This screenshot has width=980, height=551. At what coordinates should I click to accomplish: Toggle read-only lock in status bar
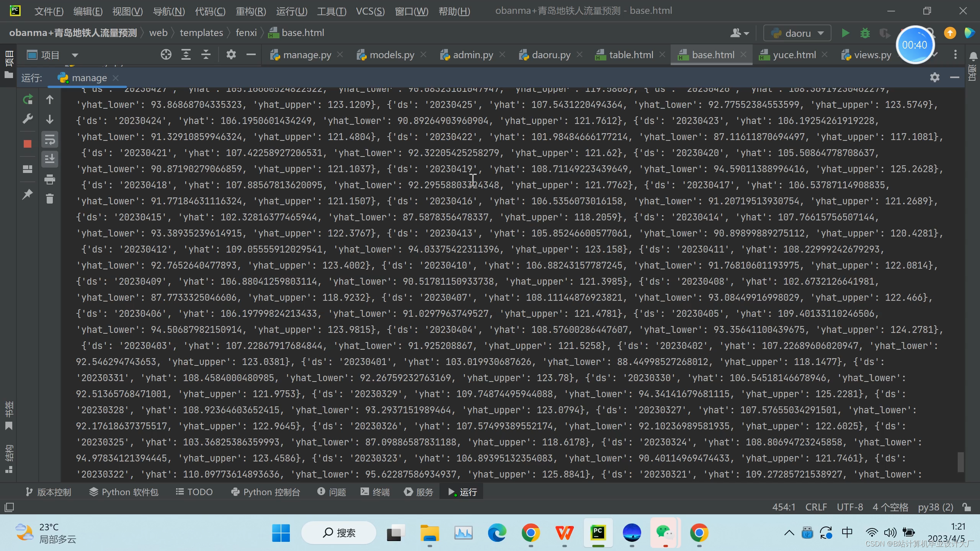click(x=967, y=507)
